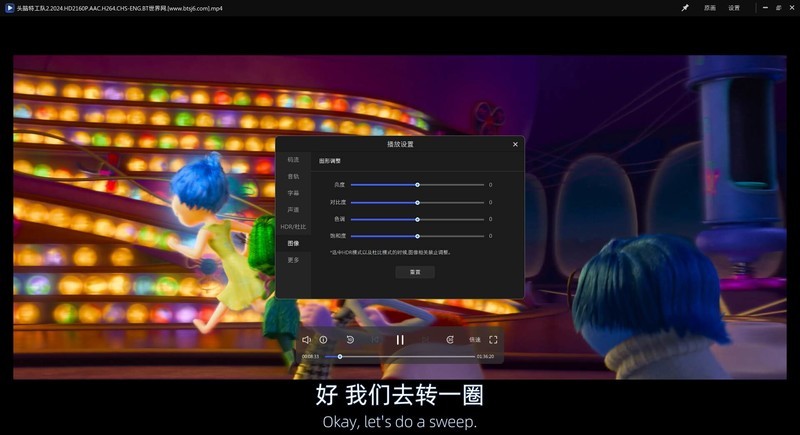Select the 图像 settings tab
Image resolution: width=800 pixels, height=435 pixels.
point(293,244)
